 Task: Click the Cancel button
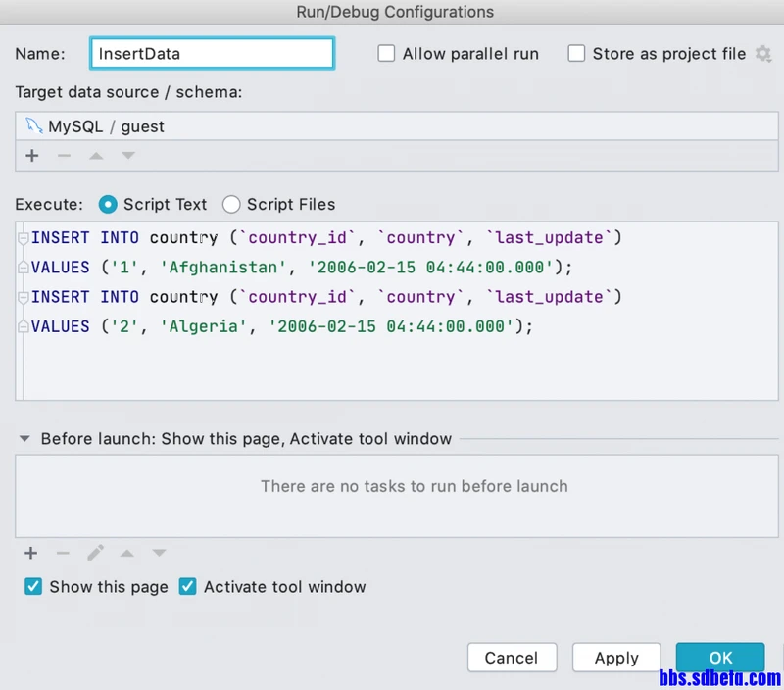click(x=512, y=658)
